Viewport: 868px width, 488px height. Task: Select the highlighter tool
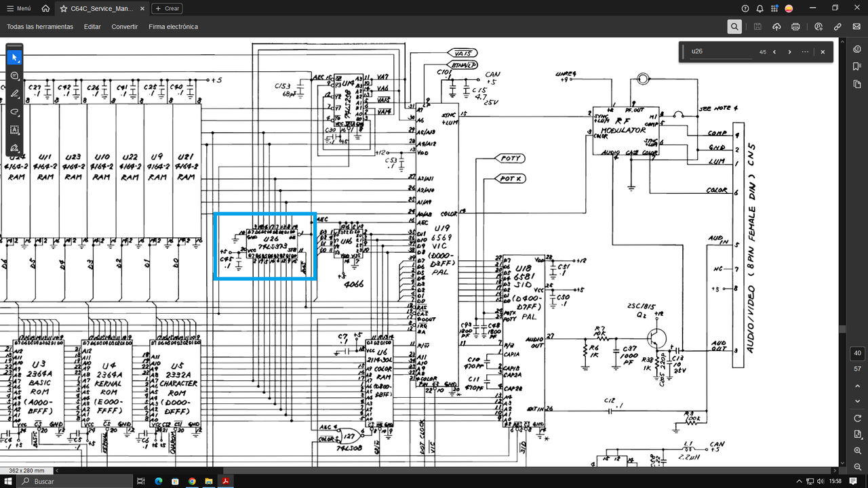tap(15, 94)
